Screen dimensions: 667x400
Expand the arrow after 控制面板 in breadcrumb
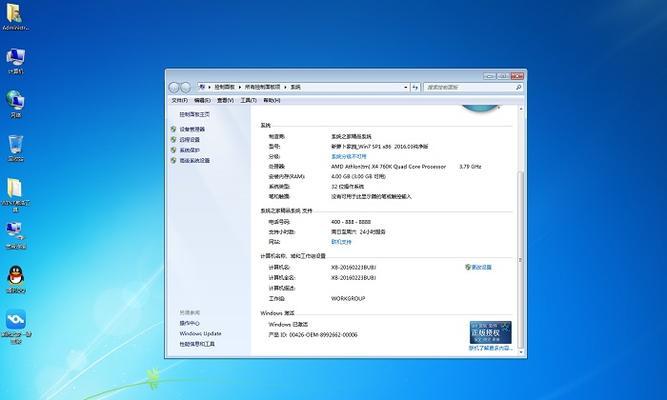(x=239, y=87)
